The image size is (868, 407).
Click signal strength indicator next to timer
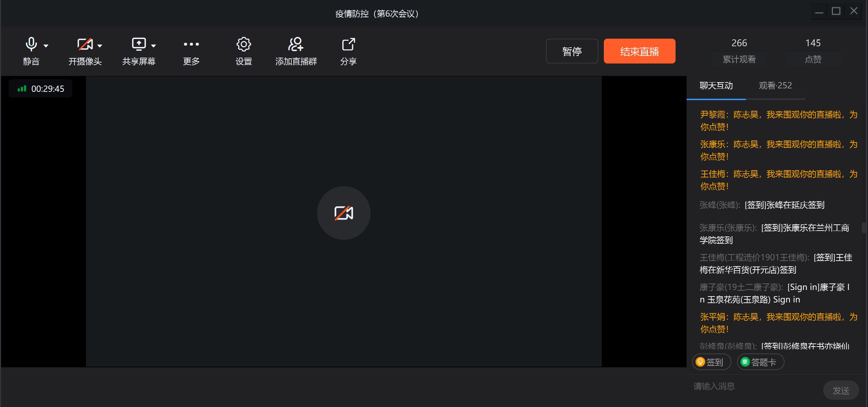[22, 89]
